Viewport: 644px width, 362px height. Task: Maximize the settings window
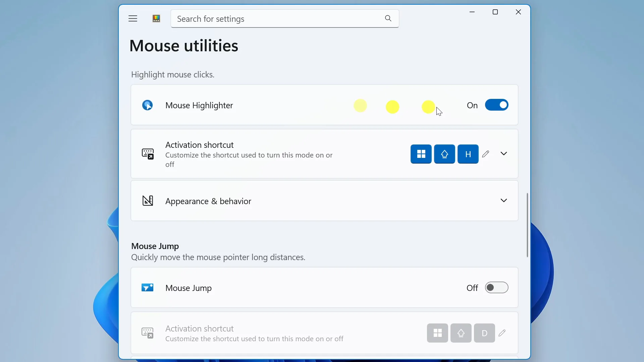(495, 12)
